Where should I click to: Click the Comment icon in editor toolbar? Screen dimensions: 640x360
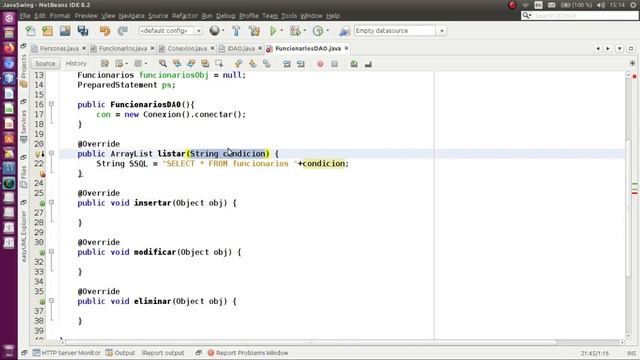pos(354,64)
